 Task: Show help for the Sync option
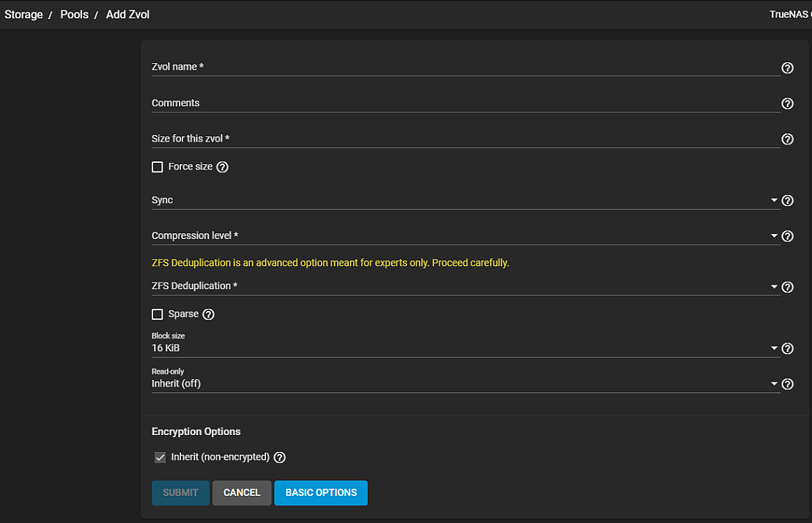[788, 201]
